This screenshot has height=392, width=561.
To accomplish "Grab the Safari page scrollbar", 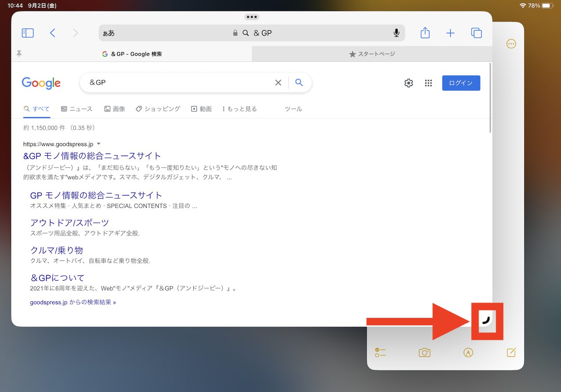I will pyautogui.click(x=490, y=98).
